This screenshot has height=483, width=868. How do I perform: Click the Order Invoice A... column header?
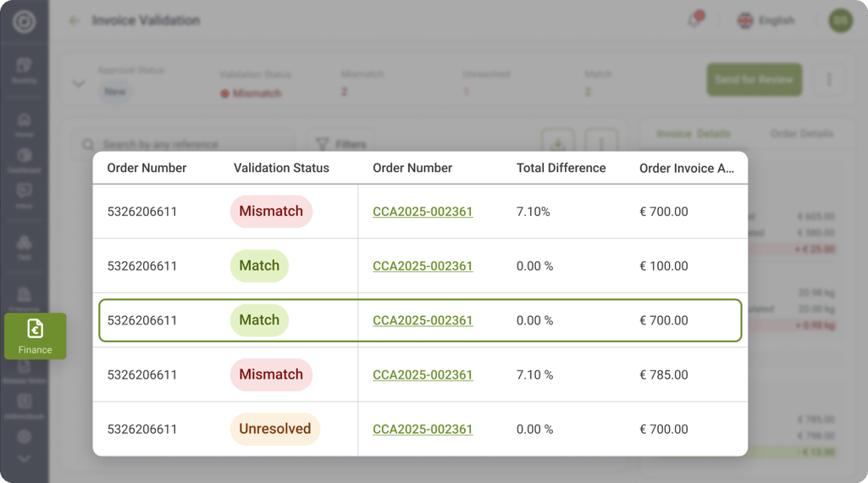[687, 169]
